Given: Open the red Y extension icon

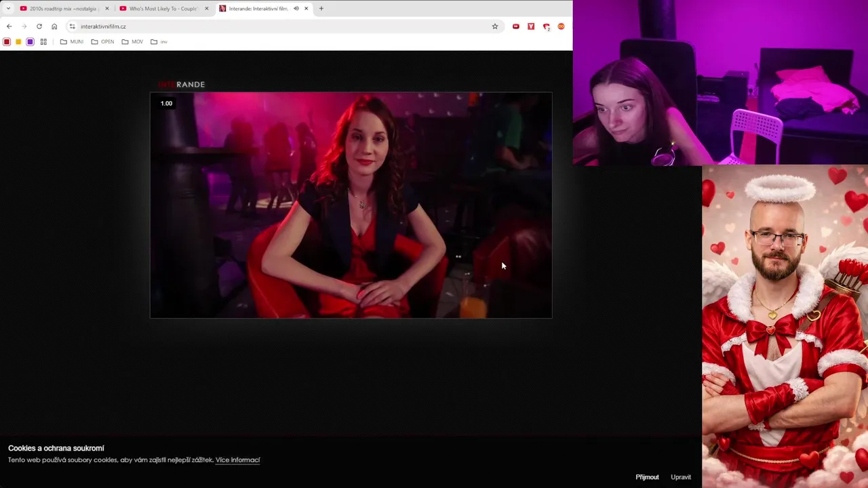Looking at the screenshot, I should click(531, 26).
